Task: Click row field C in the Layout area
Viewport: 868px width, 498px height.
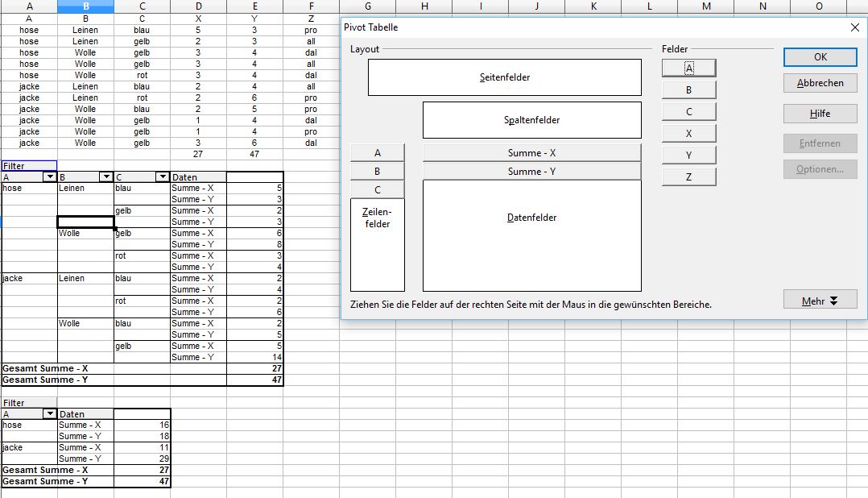Action: point(378,190)
